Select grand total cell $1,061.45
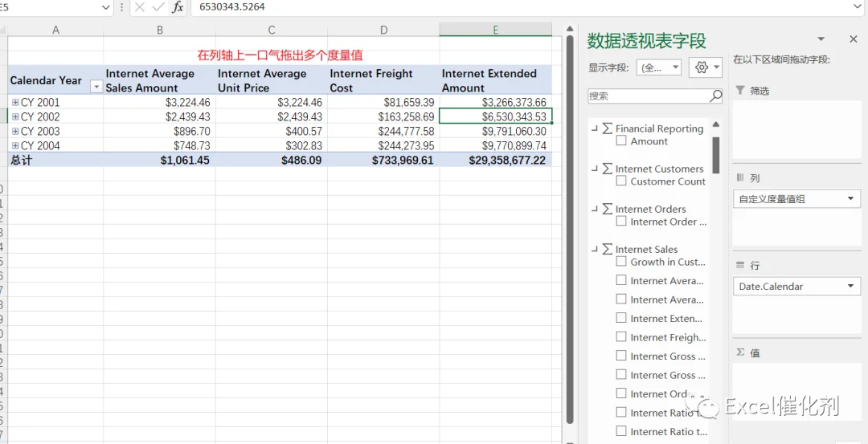This screenshot has width=868, height=444. [159, 160]
